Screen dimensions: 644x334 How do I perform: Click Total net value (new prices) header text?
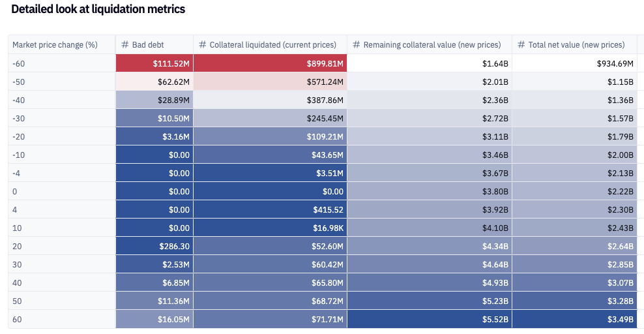point(577,45)
